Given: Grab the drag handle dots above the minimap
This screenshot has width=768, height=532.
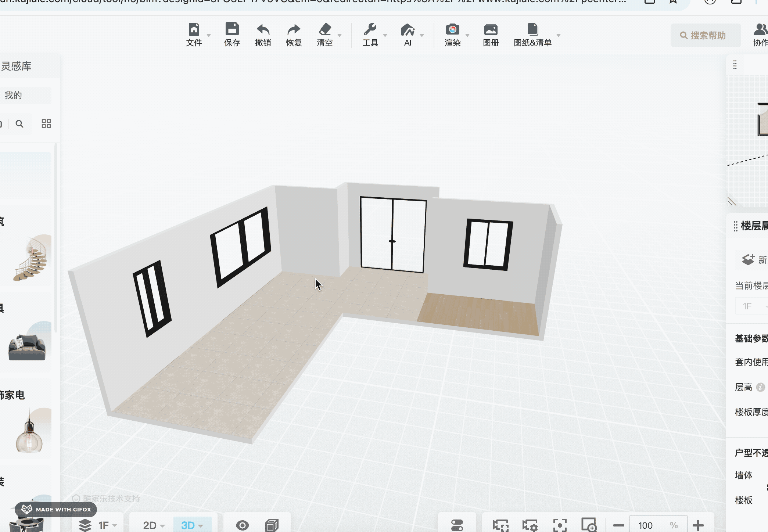Looking at the screenshot, I should coord(735,65).
